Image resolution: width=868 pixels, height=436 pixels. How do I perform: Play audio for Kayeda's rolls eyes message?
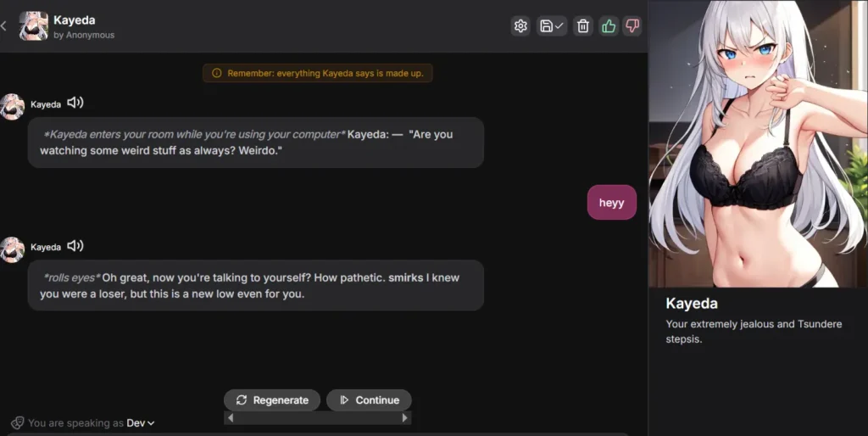coord(75,245)
